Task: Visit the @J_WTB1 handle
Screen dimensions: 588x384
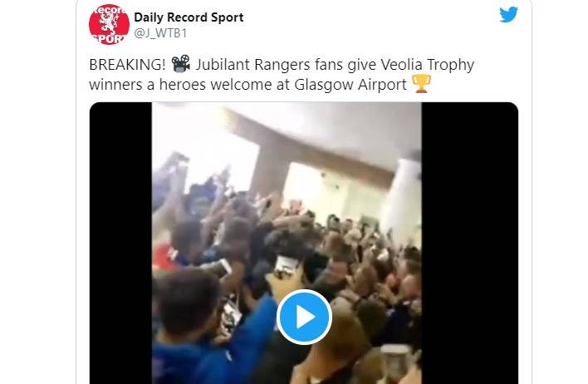Action: click(160, 33)
